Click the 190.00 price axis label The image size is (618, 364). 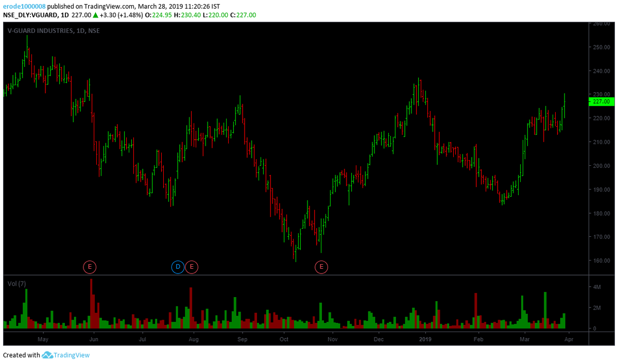(601, 189)
